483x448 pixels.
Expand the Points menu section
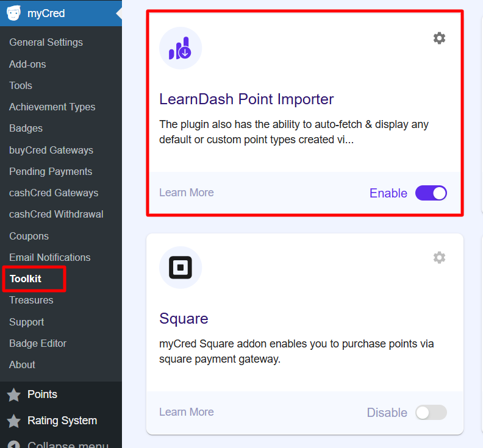click(42, 394)
